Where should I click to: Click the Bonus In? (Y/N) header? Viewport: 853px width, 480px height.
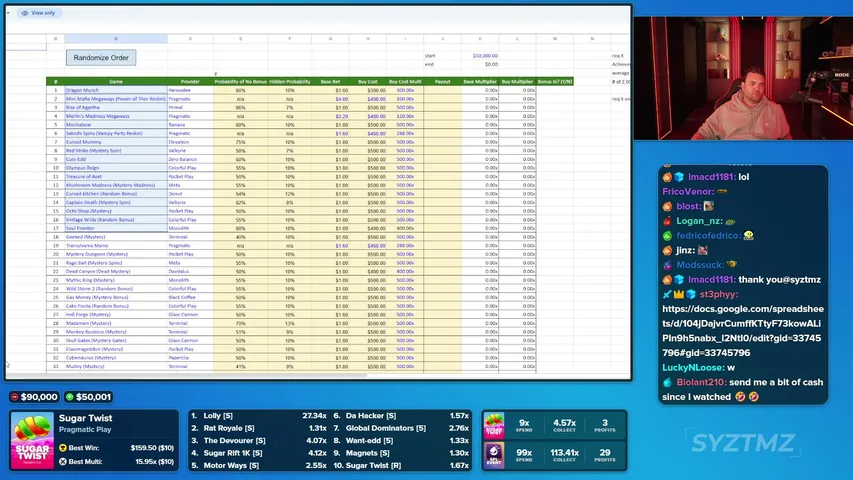click(555, 82)
